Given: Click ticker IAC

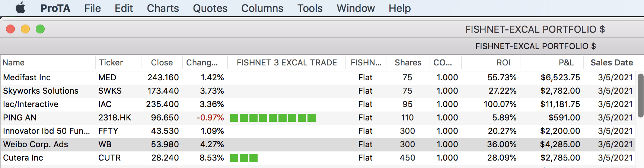Looking at the screenshot, I should point(105,104).
